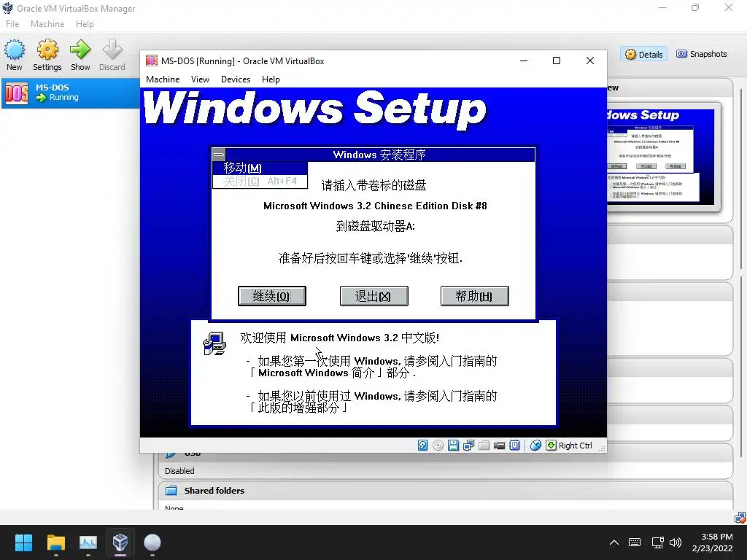This screenshot has height=560, width=747.
Task: Click the CPU/processor status icon
Action: (514, 446)
